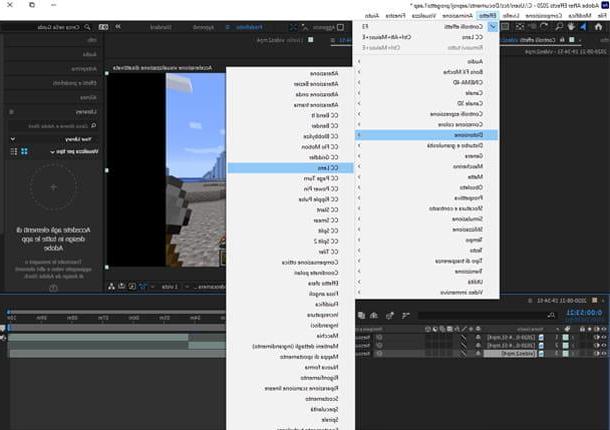The height and width of the screenshot is (430, 610).
Task: Click the Predefinito workspace menu icon
Action: [228, 27]
